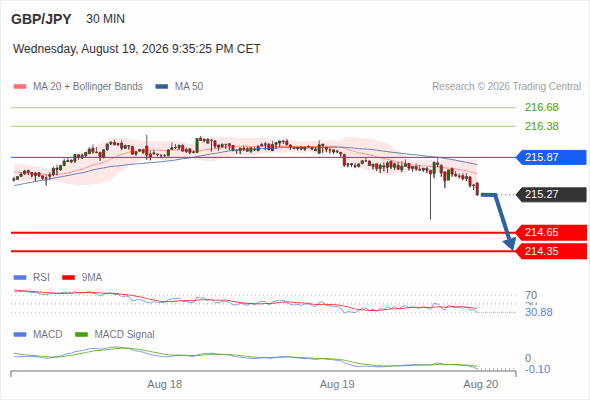
Task: Click the Aug 20 date axis label
Action: click(x=481, y=385)
